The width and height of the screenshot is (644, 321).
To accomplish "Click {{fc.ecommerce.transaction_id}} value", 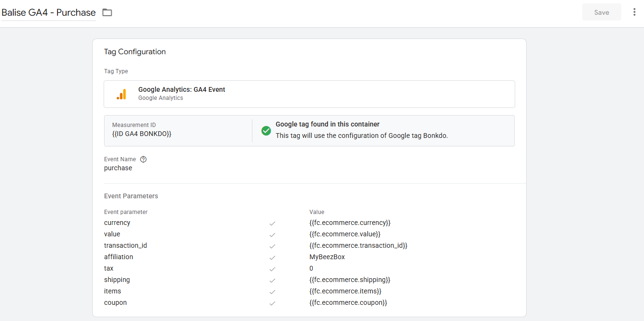I will click(358, 245).
